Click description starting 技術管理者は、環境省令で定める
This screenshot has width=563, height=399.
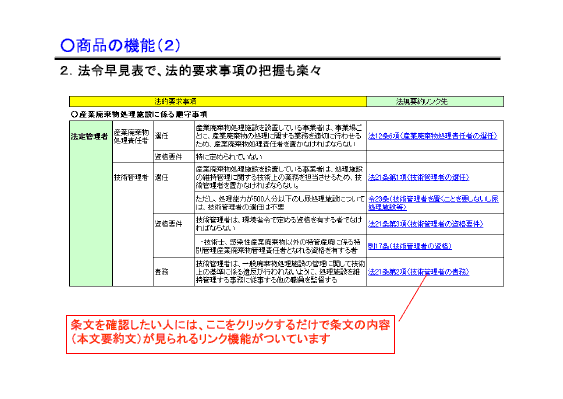[280, 224]
